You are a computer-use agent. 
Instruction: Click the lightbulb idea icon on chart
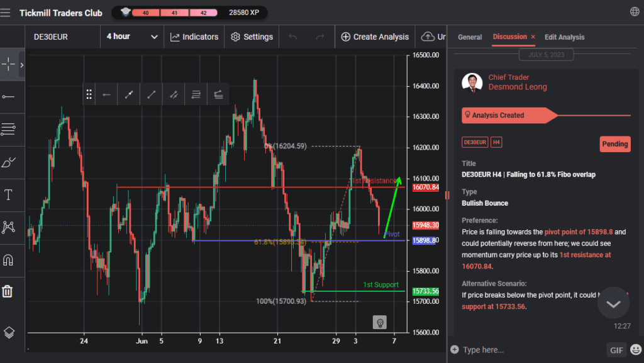(379, 322)
